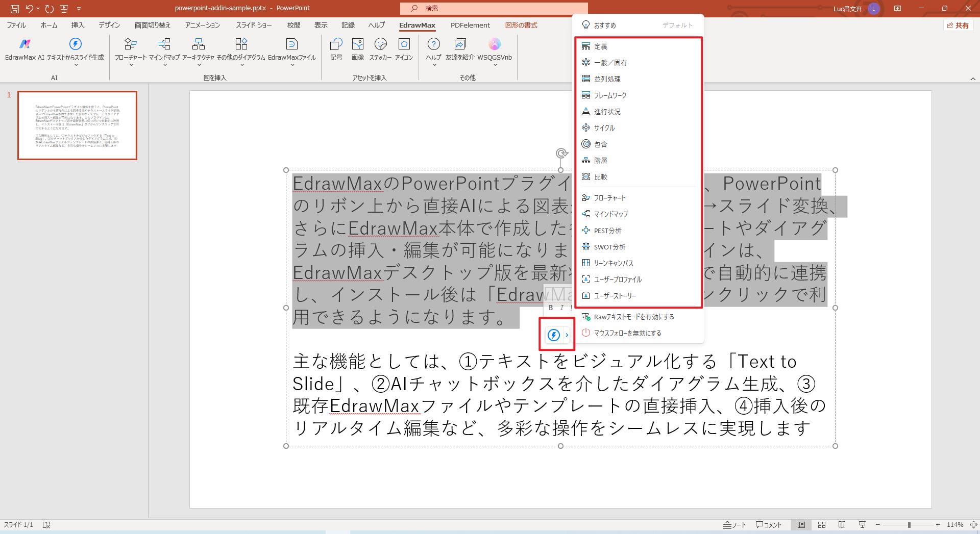The image size is (980, 534).
Task: Choose ユーザーストーリー in the popup menu
Action: pyautogui.click(x=639, y=296)
